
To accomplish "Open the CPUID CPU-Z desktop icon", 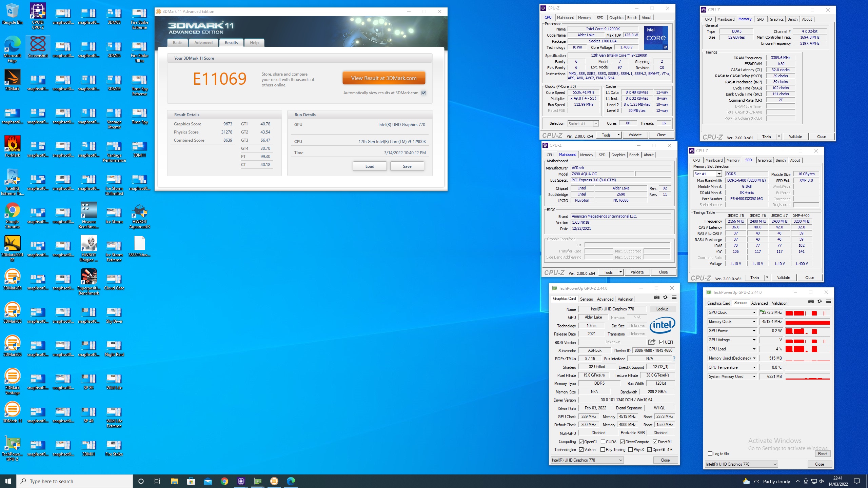I will point(38,16).
